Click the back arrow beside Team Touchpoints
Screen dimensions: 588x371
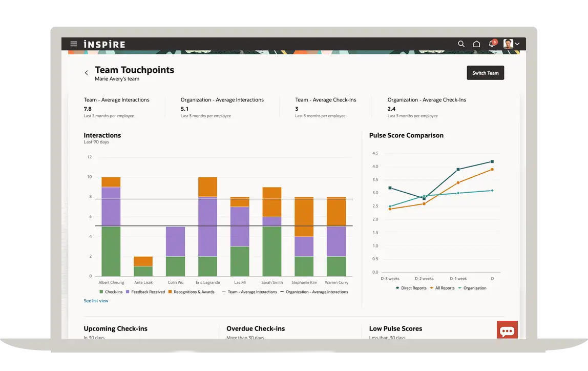(86, 73)
